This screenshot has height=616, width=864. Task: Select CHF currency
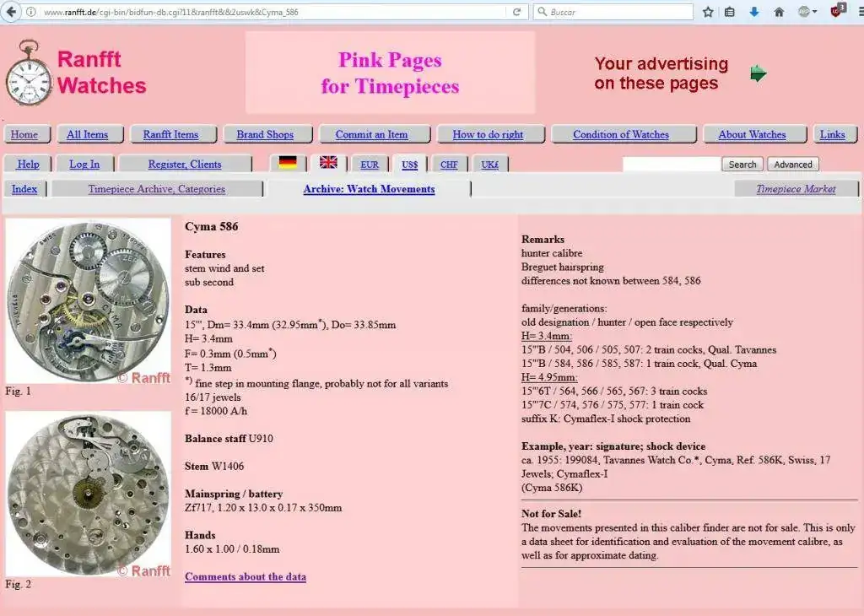tap(449, 165)
